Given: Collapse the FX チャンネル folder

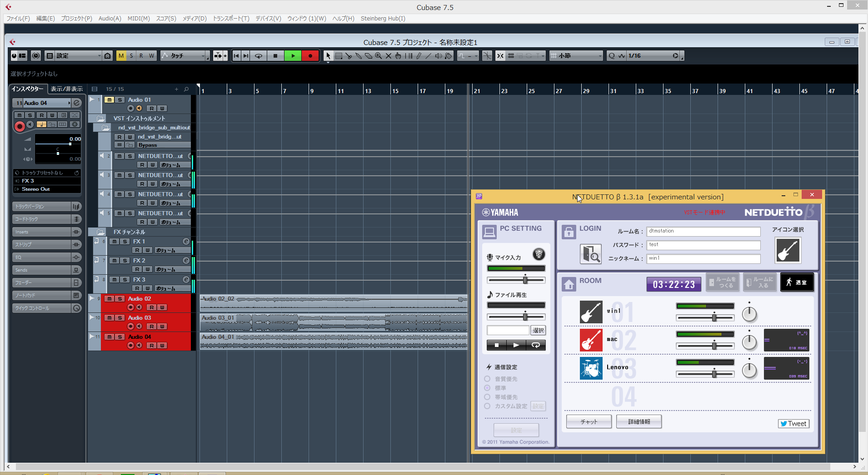Looking at the screenshot, I should [x=100, y=232].
